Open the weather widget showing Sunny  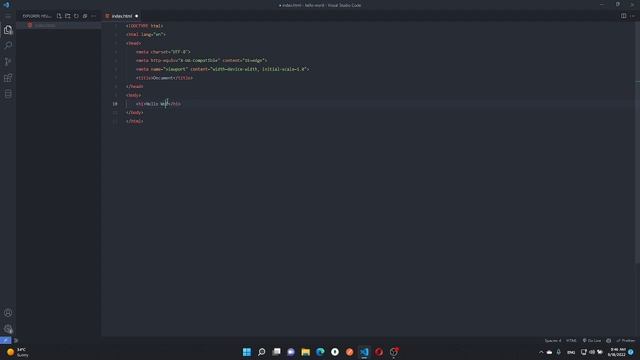[x=18, y=352]
